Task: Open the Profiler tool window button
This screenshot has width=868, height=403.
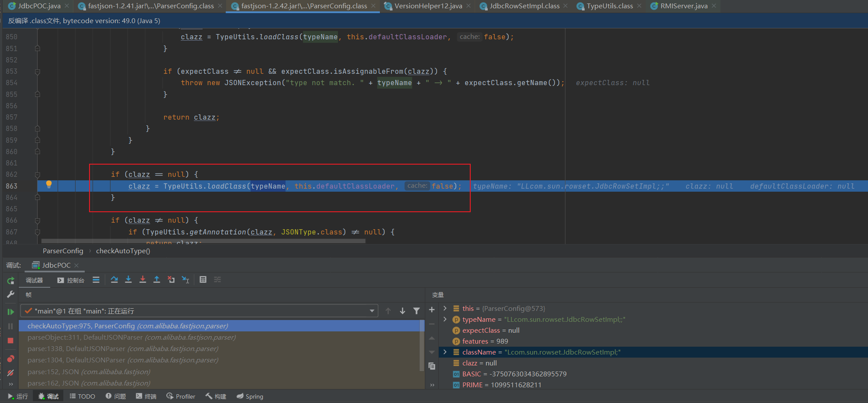Action: pos(181,396)
